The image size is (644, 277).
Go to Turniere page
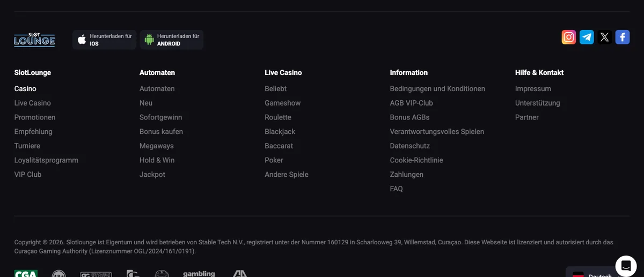coord(27,146)
